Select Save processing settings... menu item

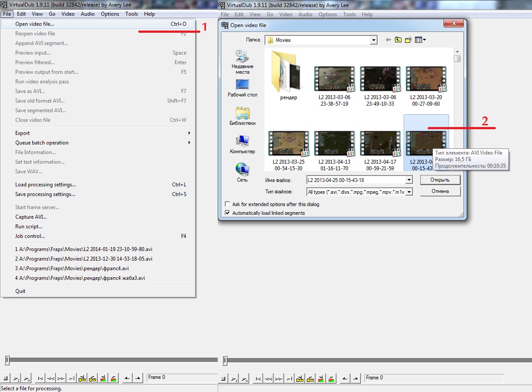[98, 194]
